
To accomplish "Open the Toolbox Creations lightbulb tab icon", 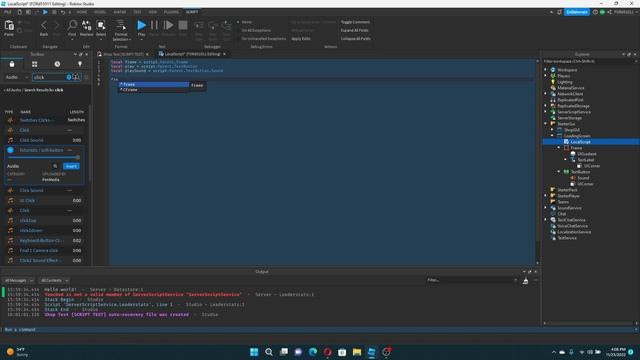I will coord(80,64).
